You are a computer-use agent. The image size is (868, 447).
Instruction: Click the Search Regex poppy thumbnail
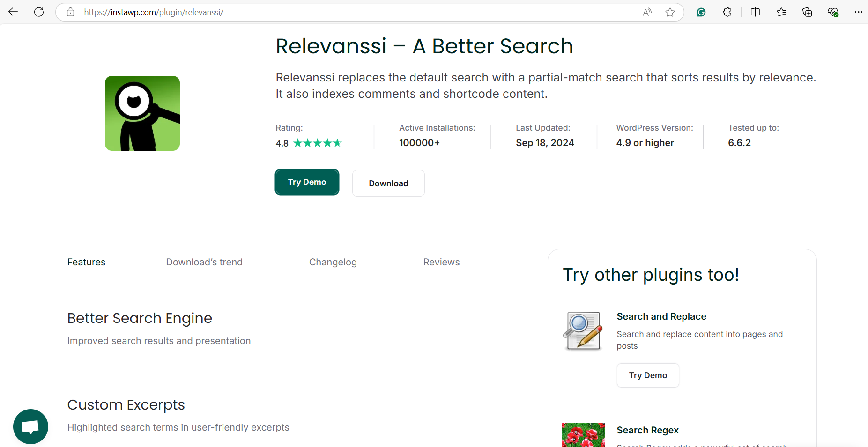click(x=584, y=435)
